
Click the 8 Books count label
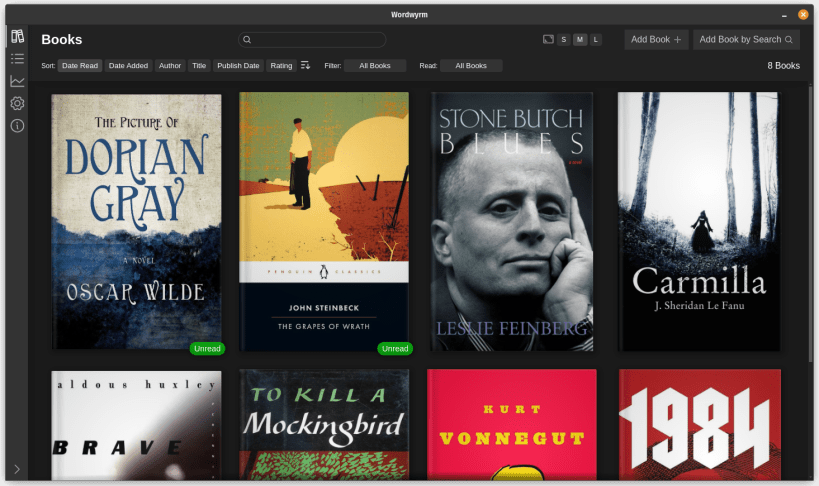783,65
